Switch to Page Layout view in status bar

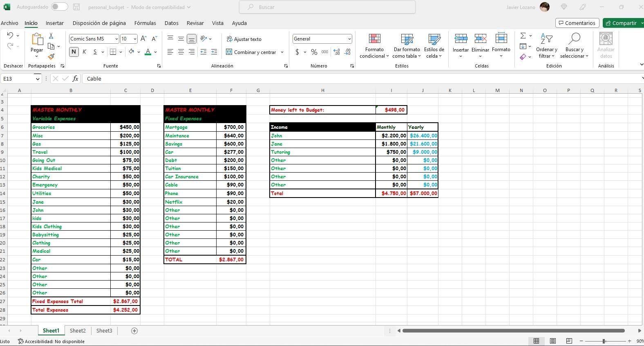[x=552, y=341]
